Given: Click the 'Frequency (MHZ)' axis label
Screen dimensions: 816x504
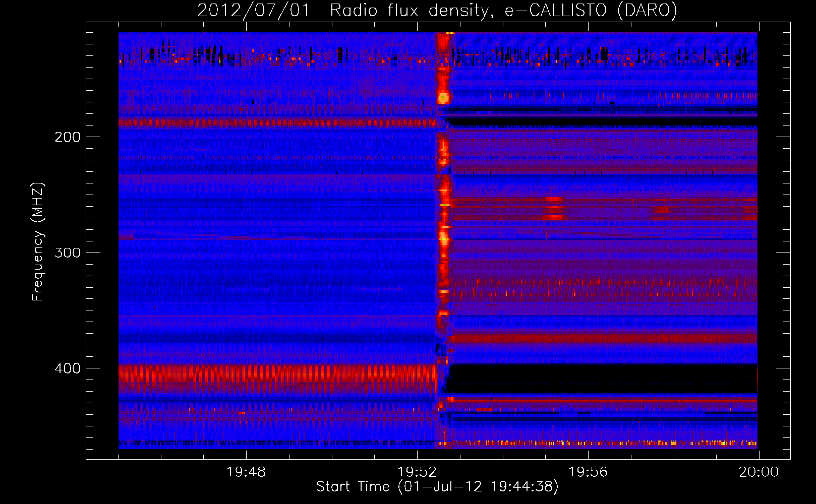Looking at the screenshot, I should pos(38,242).
